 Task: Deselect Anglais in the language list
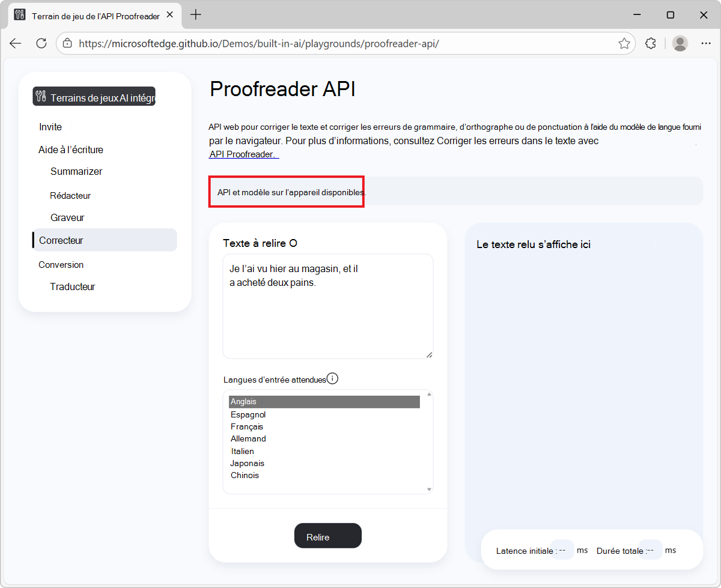(x=243, y=401)
